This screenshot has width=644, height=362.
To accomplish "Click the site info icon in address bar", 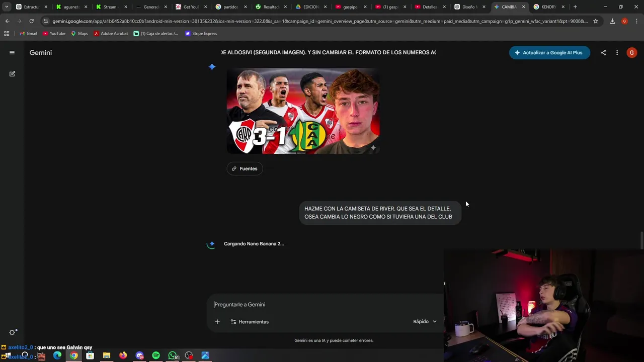I will [46, 21].
